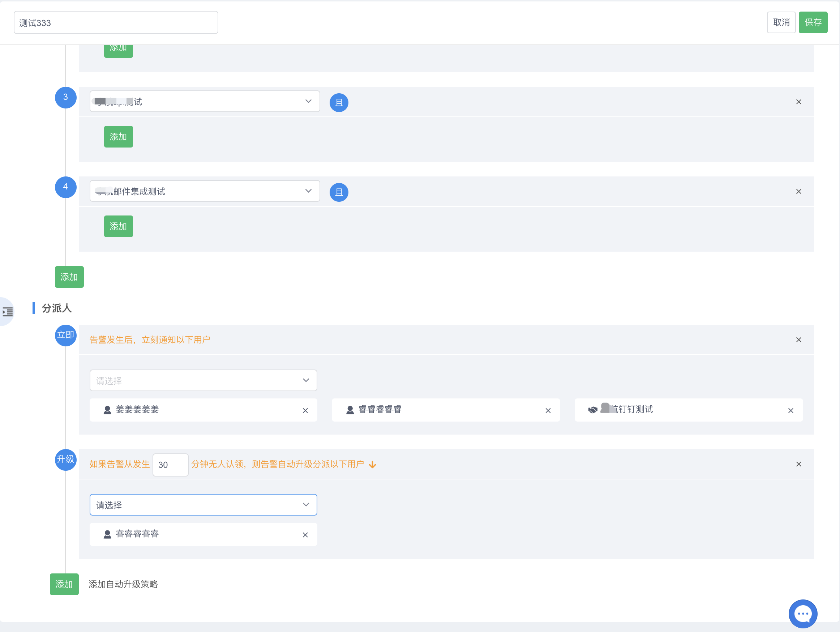Remove 睿睿睿睿睿 from escalation user list
The width and height of the screenshot is (840, 632).
click(305, 535)
